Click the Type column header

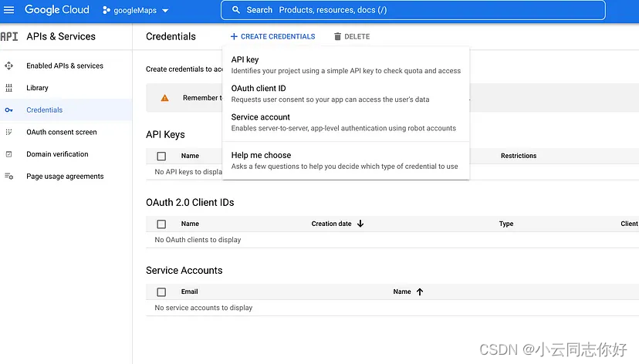click(506, 224)
